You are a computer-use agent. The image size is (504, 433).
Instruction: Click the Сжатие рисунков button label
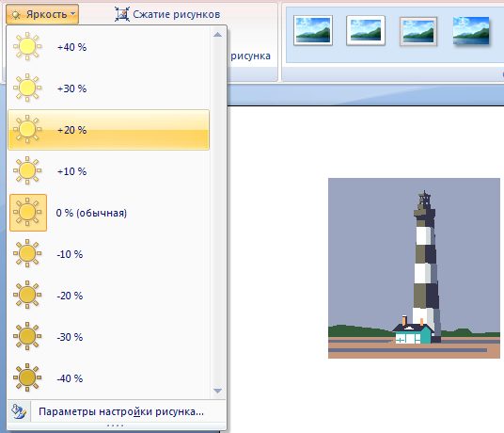click(177, 14)
